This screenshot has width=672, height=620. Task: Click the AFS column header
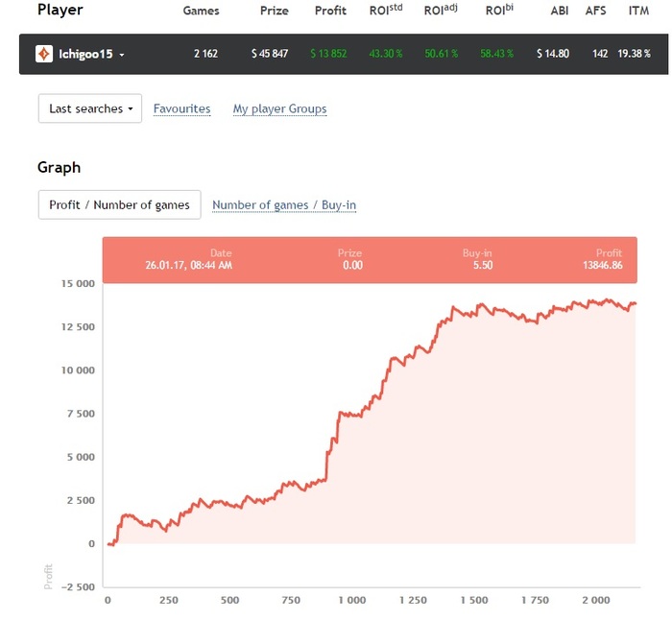[596, 11]
